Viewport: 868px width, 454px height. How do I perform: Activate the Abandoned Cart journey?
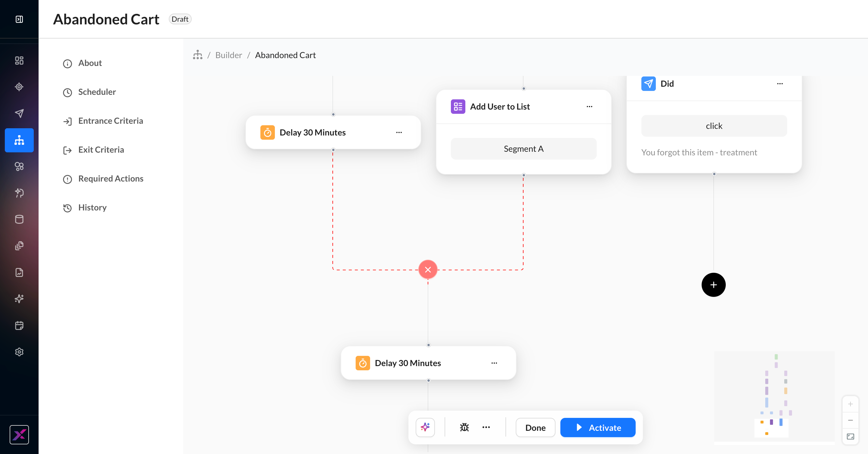click(x=598, y=428)
